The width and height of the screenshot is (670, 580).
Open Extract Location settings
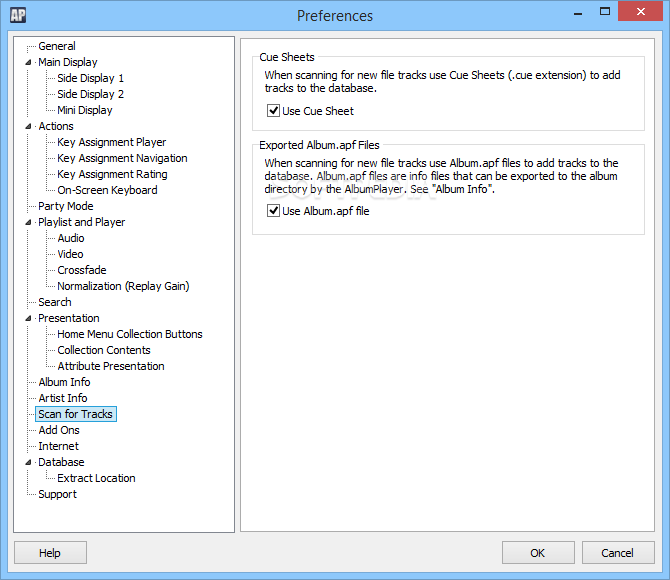coord(97,478)
